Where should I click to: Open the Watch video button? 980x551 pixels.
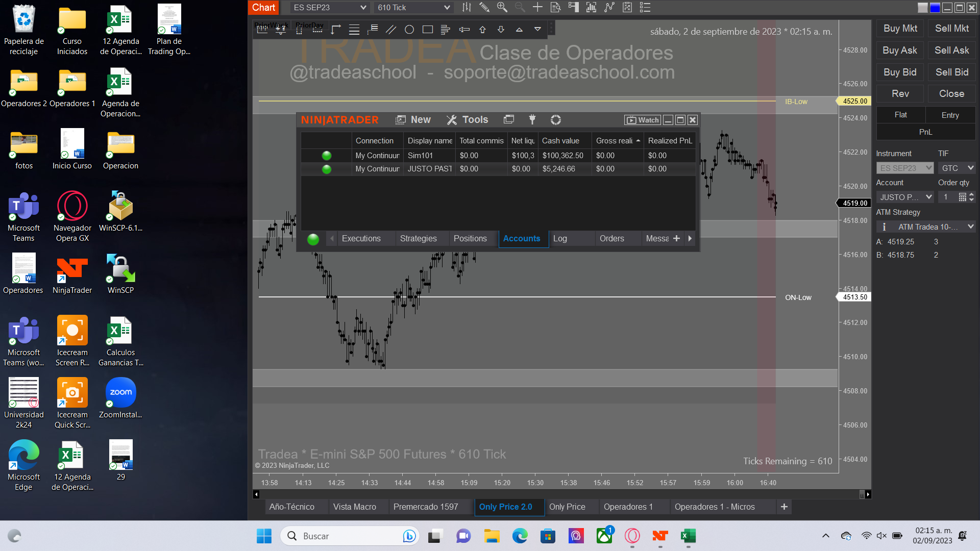point(643,120)
